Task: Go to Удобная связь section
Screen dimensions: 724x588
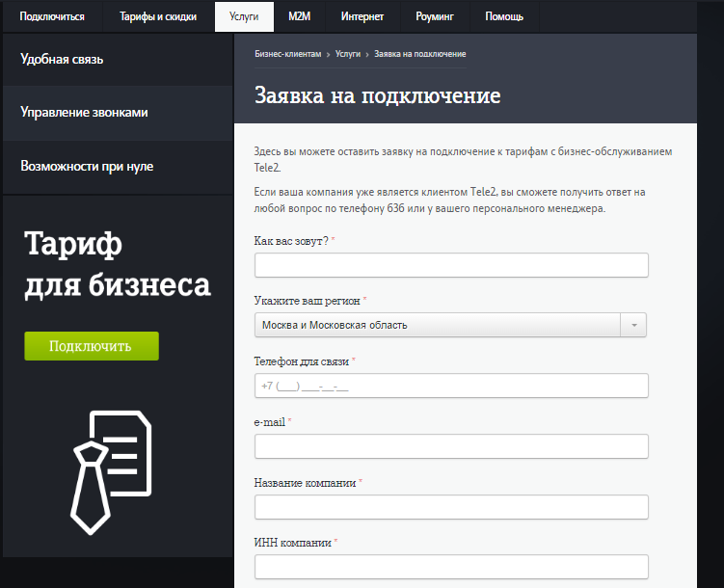Action: [x=118, y=60]
